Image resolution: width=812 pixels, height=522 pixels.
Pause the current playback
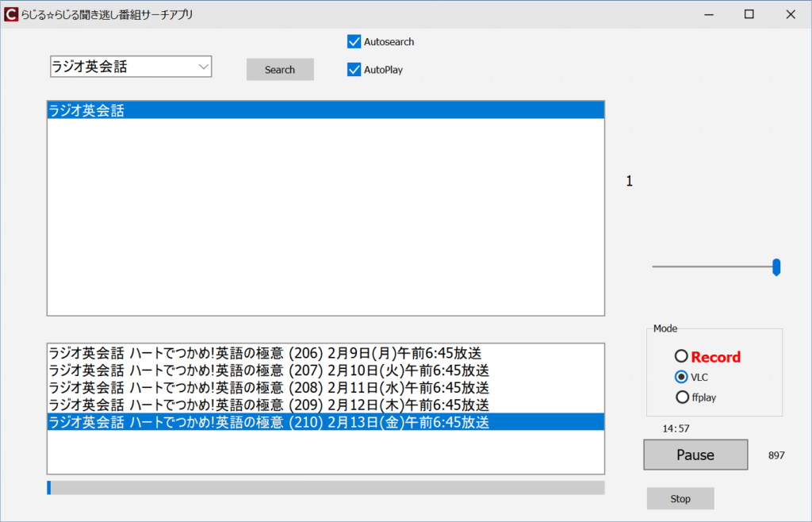pos(695,455)
